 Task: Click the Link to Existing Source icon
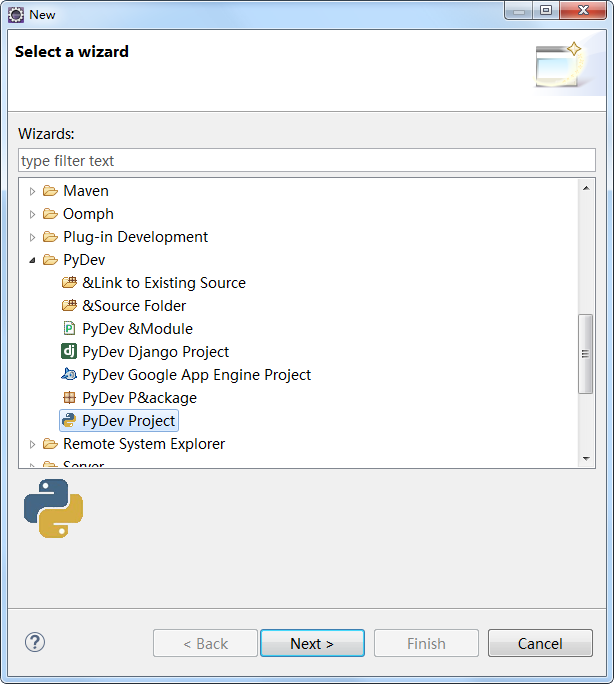(69, 283)
